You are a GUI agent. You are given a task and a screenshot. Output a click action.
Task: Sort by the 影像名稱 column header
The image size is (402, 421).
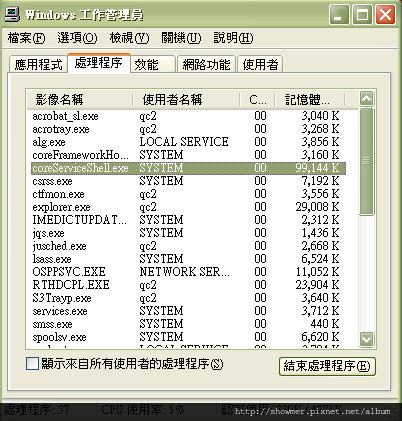[x=80, y=99]
